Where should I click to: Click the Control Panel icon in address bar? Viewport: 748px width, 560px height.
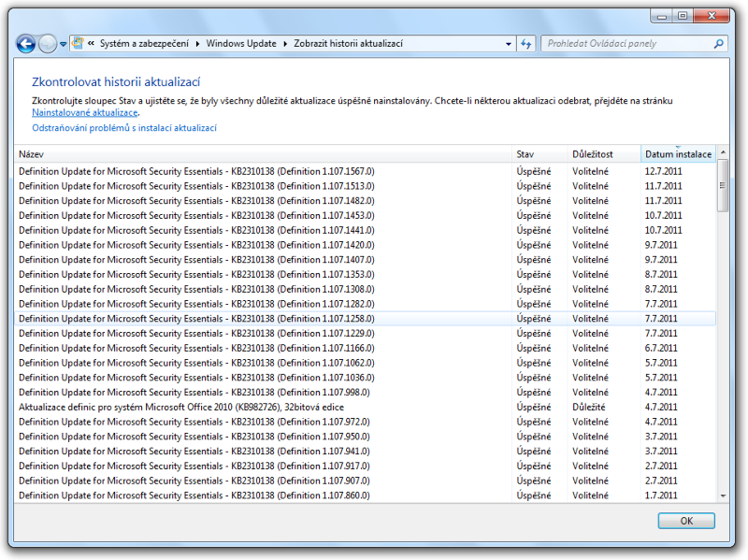click(78, 43)
